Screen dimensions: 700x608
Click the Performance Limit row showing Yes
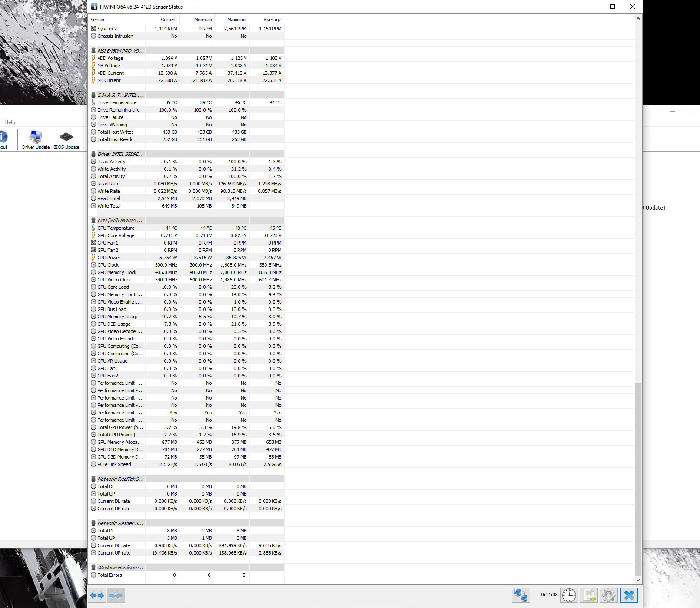click(x=187, y=413)
